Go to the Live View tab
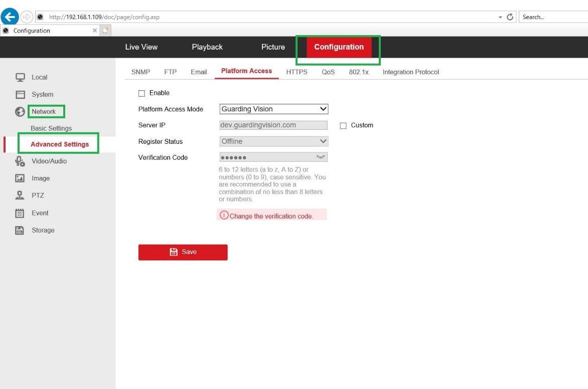This screenshot has width=588, height=389. [x=141, y=47]
